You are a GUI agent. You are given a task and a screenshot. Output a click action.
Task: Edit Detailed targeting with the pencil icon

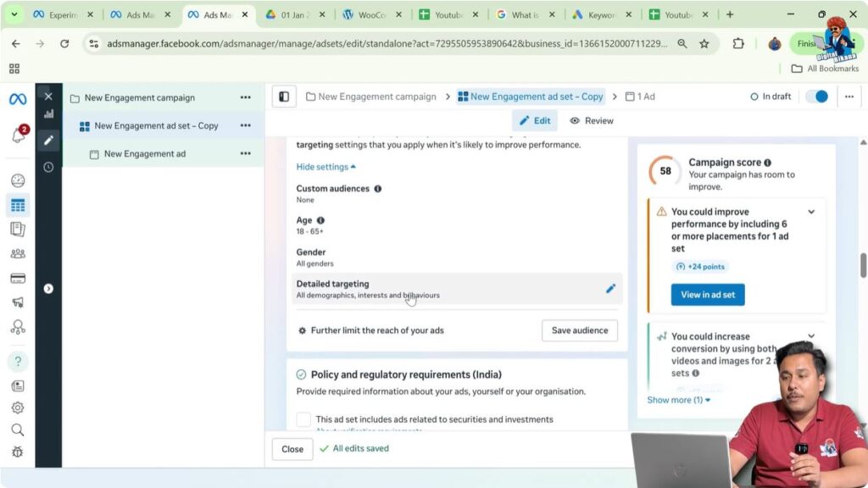coord(610,288)
